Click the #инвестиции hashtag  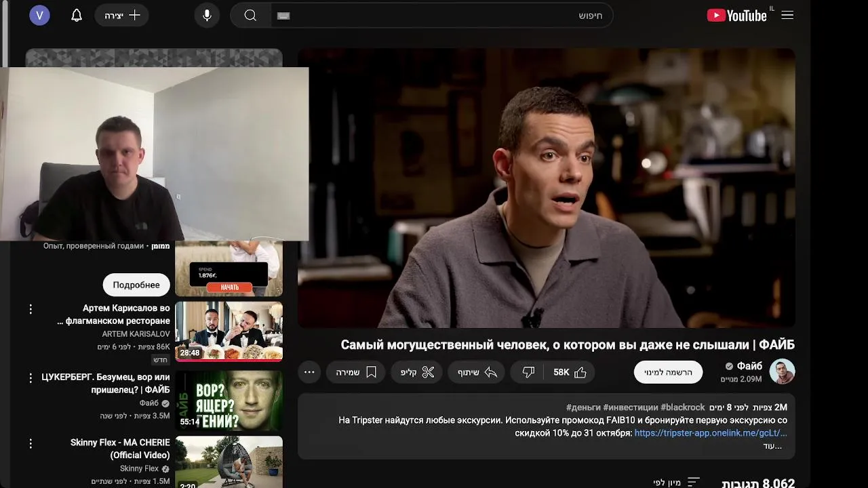[631, 407]
